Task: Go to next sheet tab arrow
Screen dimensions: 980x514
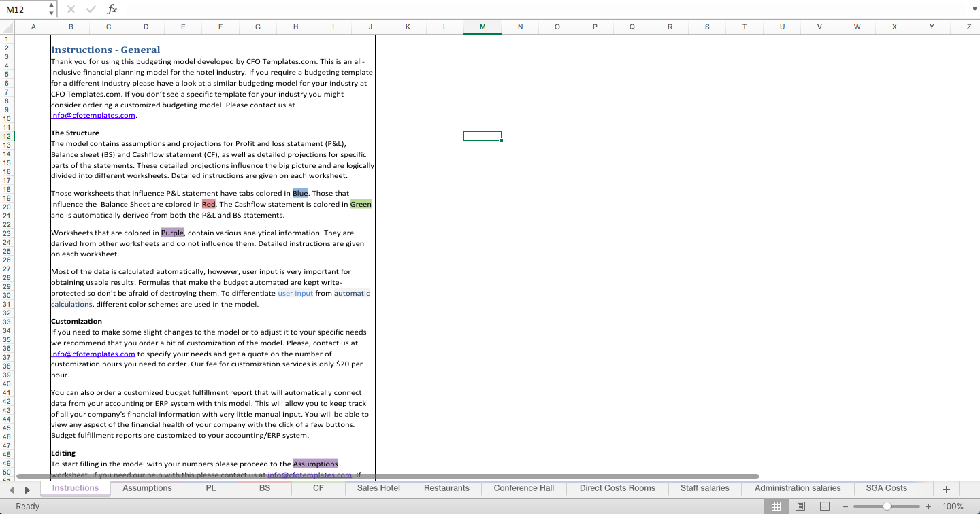Action: [x=27, y=490]
